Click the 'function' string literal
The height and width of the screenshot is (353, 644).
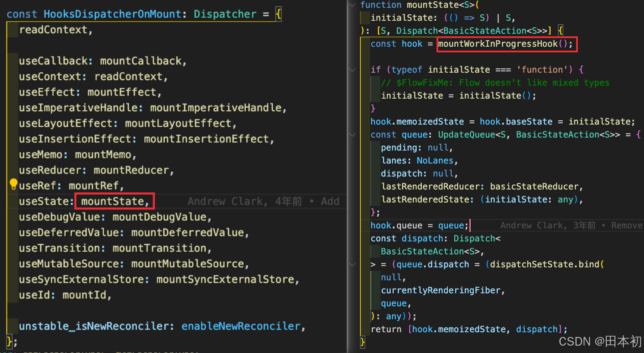(x=542, y=70)
